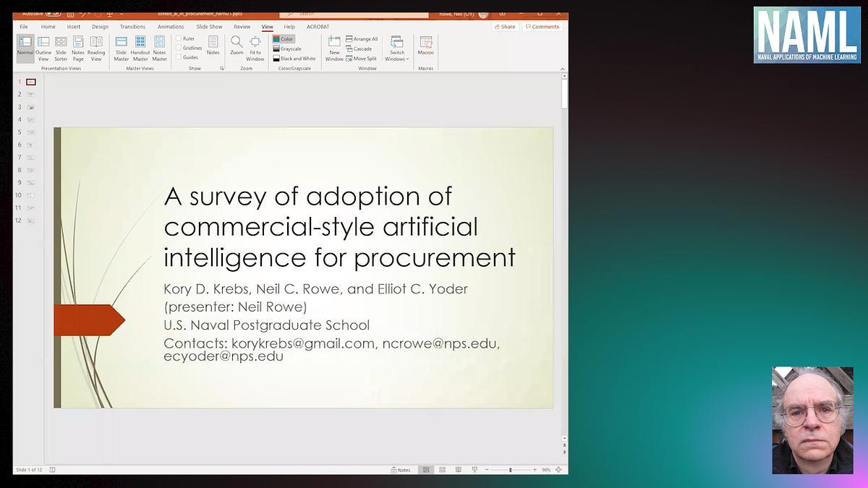Select the Normal presentation view

(25, 48)
